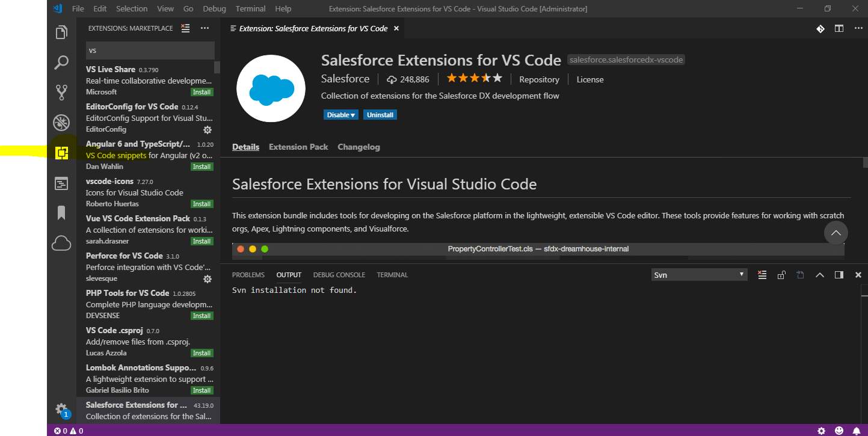Image resolution: width=868 pixels, height=436 pixels.
Task: Open the Terminal menu
Action: point(250,8)
